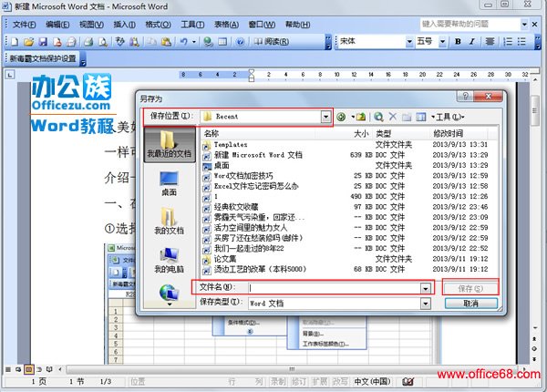The height and width of the screenshot is (392, 547).
Task: Click 新毒霸文档保护设置 toolbar button
Action: [x=43, y=58]
